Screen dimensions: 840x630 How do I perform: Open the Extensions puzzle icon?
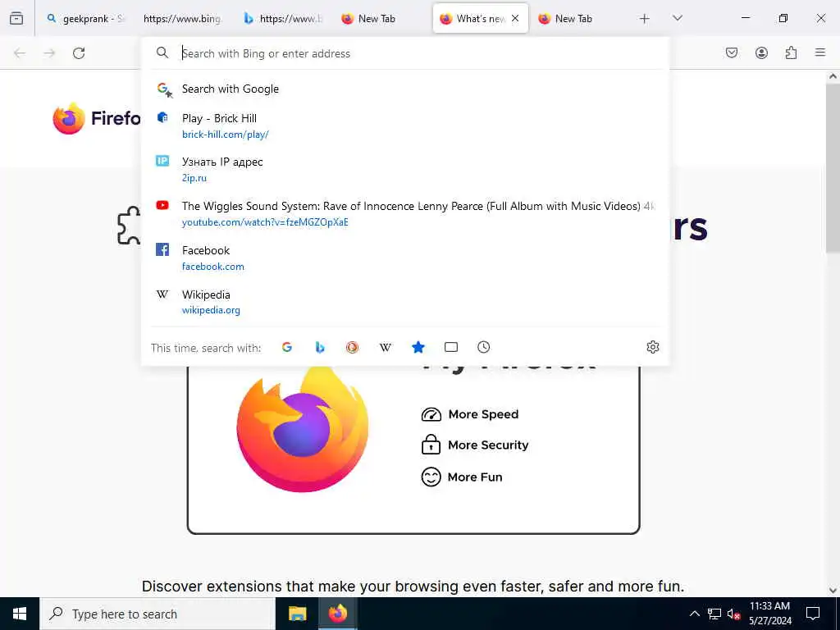(x=791, y=52)
